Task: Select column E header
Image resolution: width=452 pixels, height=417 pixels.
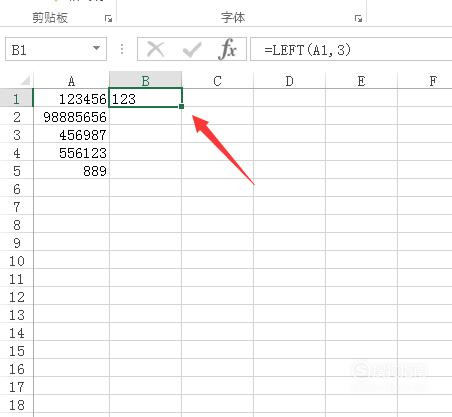Action: (361, 81)
